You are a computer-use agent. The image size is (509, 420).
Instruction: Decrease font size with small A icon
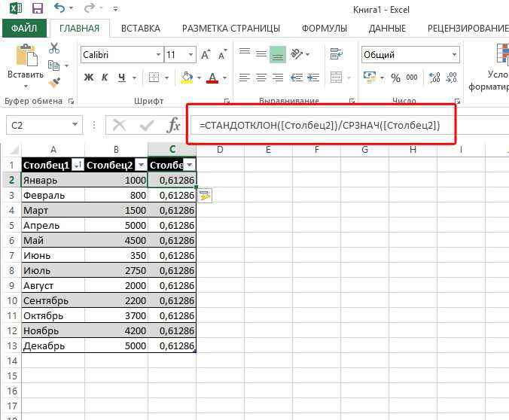[222, 54]
